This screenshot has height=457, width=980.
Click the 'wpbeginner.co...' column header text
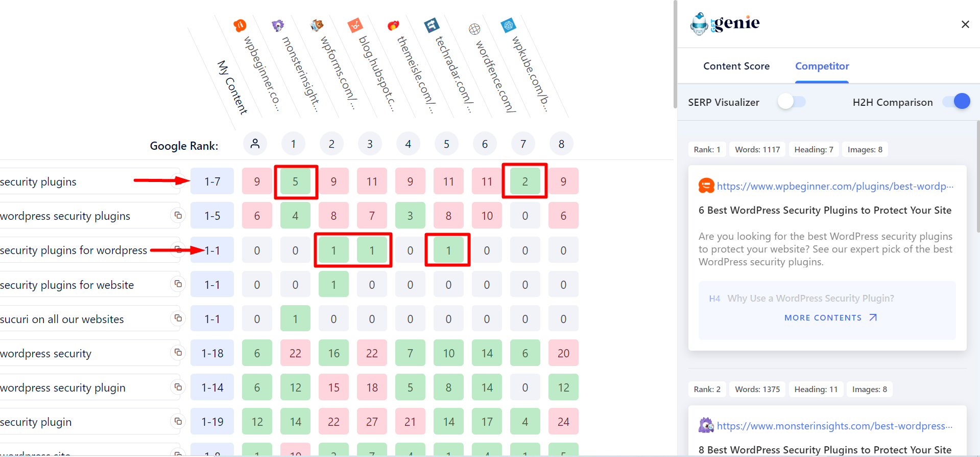click(261, 73)
